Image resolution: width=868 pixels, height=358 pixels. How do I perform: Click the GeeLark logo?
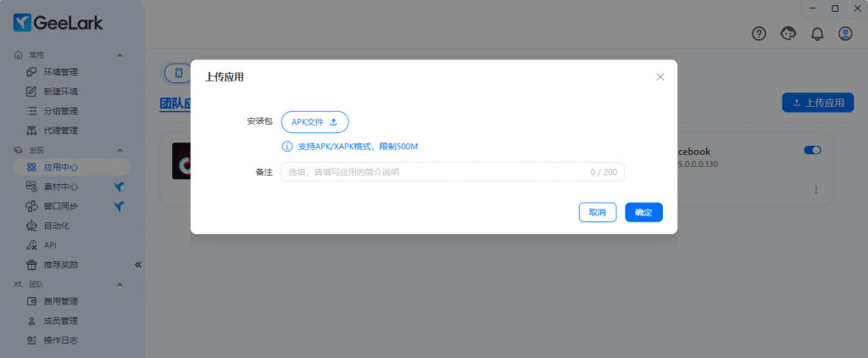pyautogui.click(x=58, y=23)
